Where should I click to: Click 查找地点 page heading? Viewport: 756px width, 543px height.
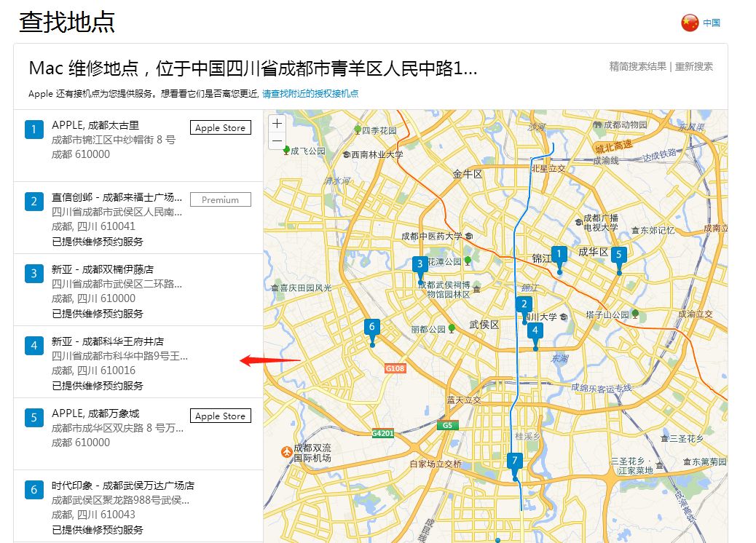[67, 22]
